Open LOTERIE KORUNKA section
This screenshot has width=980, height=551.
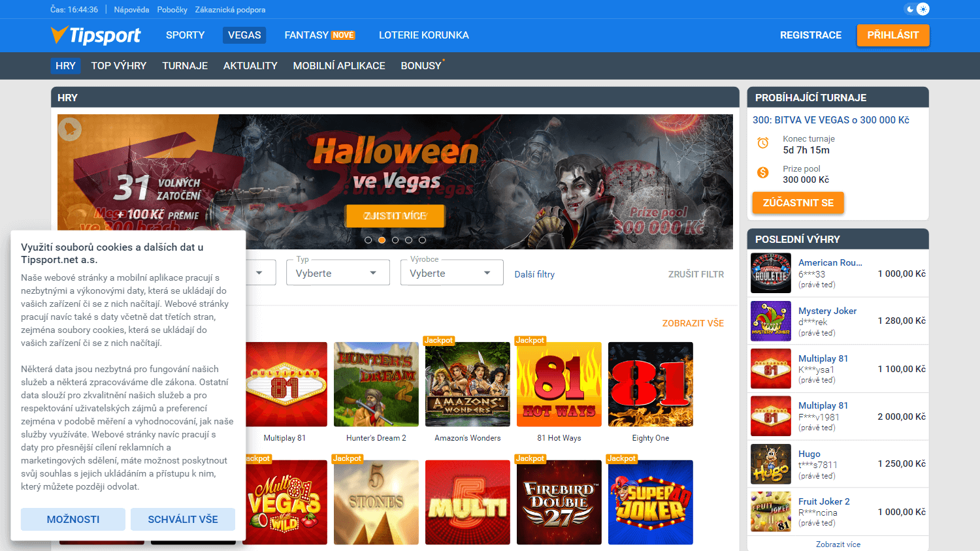coord(424,35)
